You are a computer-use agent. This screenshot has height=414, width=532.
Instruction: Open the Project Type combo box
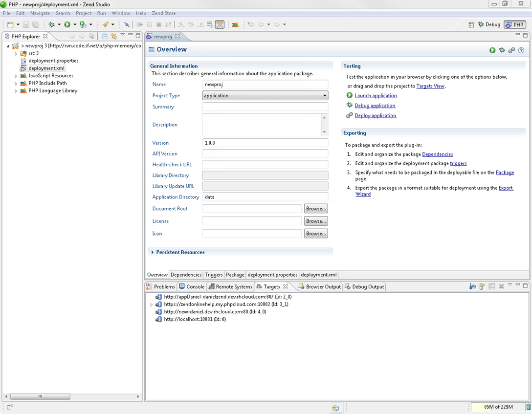[x=265, y=96]
